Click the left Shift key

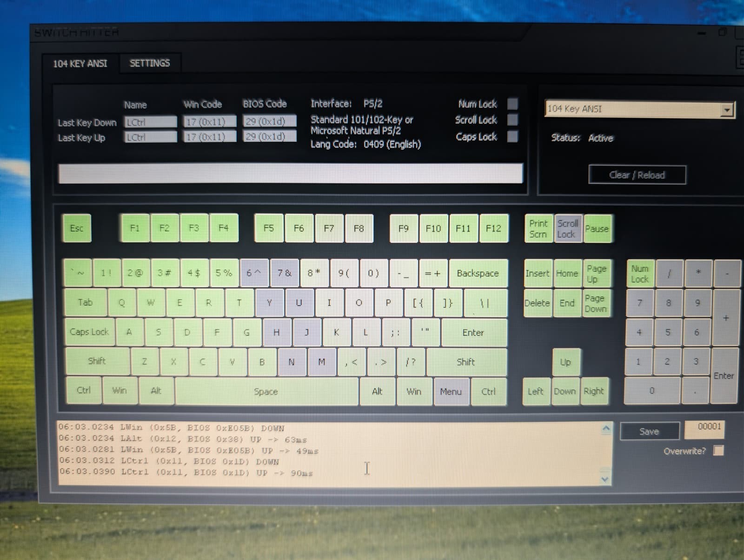[97, 361]
